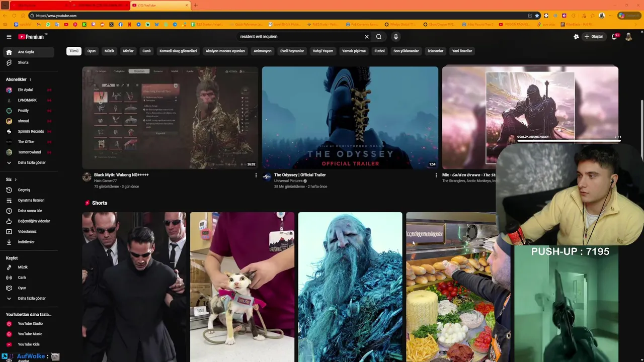
Task: Open Geçmiş history icon
Action: [x=9, y=190]
